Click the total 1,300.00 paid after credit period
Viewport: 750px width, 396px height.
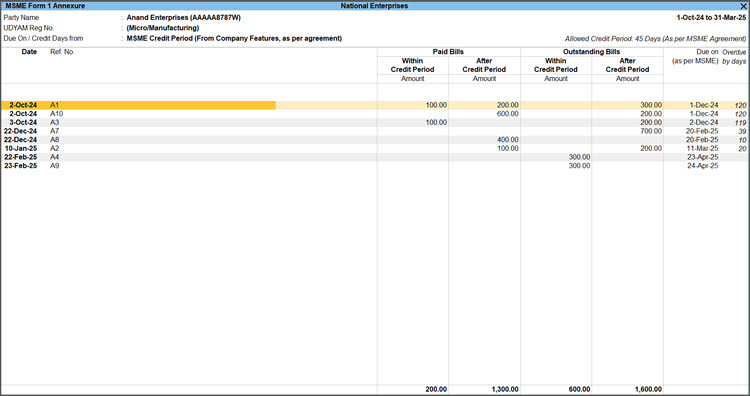505,389
